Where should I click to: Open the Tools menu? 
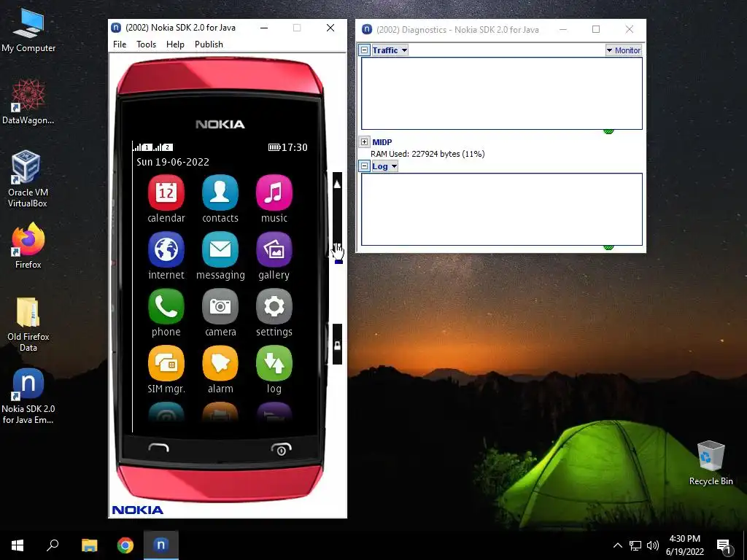click(x=146, y=44)
